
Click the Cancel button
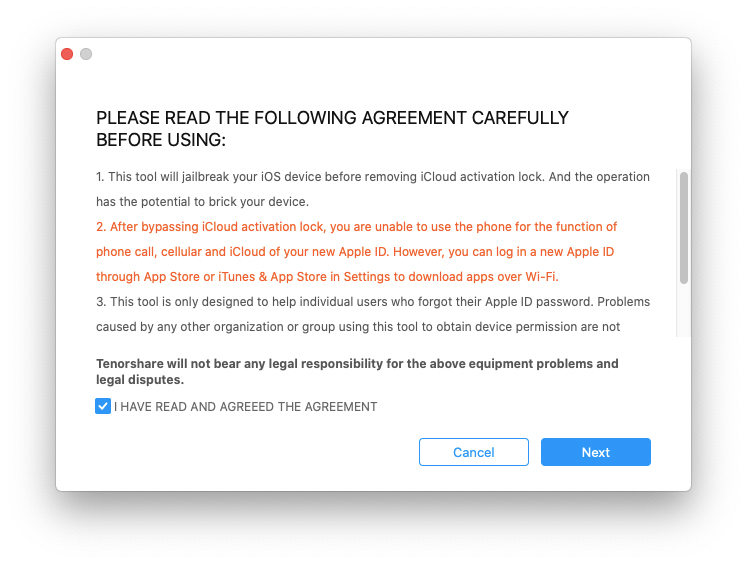tap(474, 452)
